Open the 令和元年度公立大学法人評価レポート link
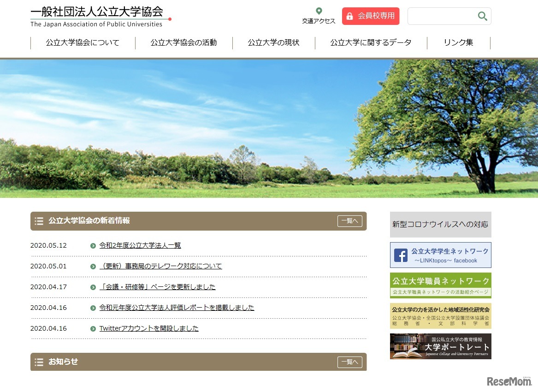 177,308
